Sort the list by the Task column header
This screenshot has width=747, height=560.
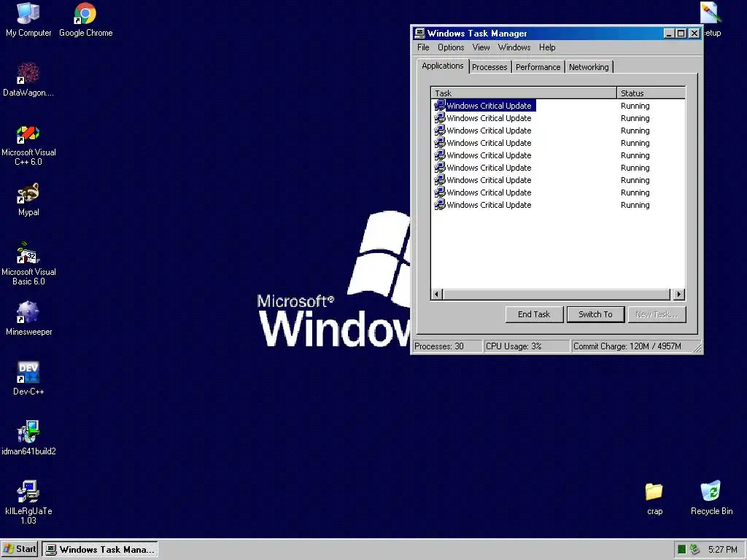coord(524,93)
